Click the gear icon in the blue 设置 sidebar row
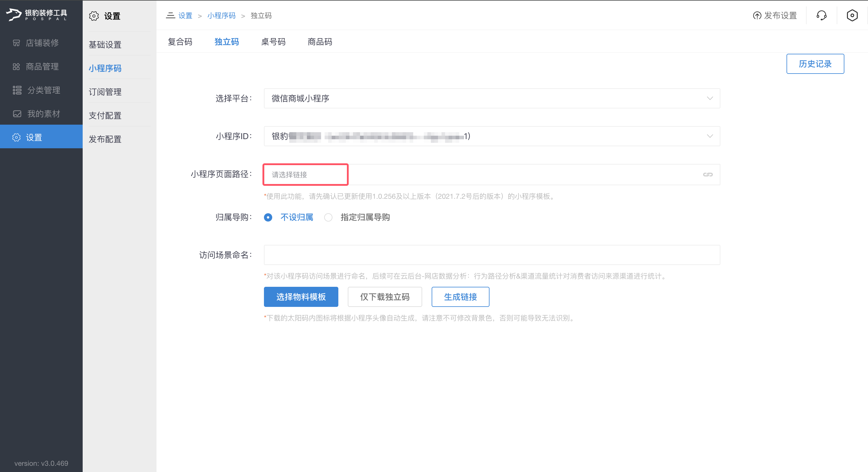The image size is (868, 472). (x=16, y=137)
